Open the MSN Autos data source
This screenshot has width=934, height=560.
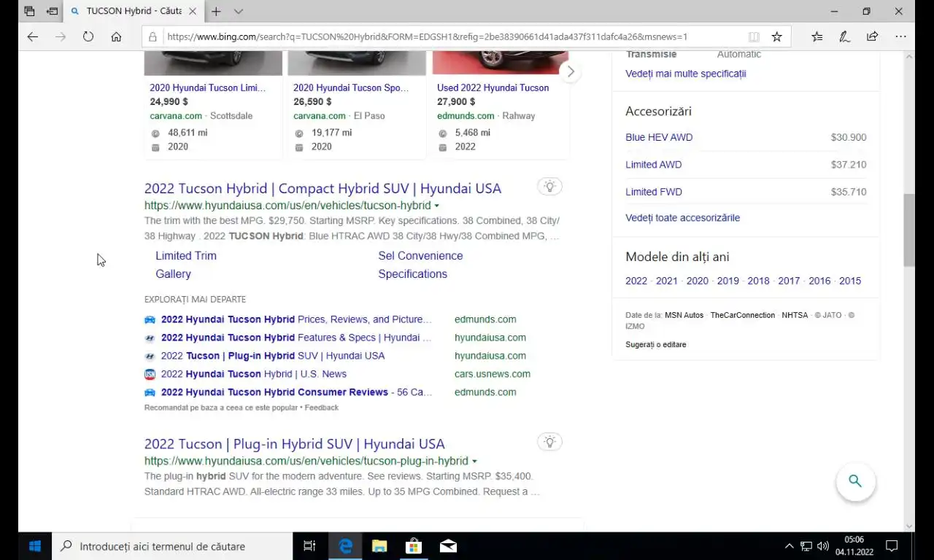pyautogui.click(x=684, y=315)
